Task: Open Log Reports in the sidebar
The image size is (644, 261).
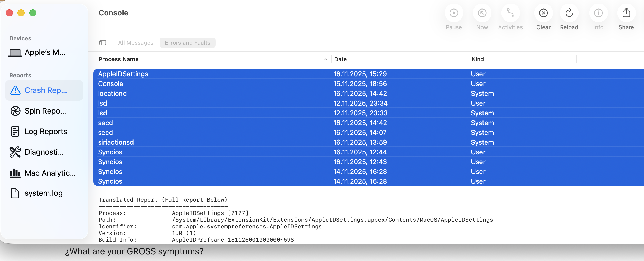Action: click(44, 132)
